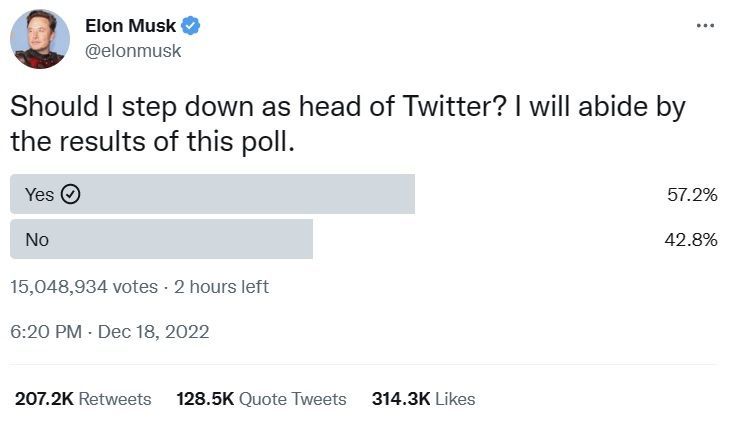The image size is (730, 428).
Task: Click the 15,048,934 votes count
Action: pos(84,287)
